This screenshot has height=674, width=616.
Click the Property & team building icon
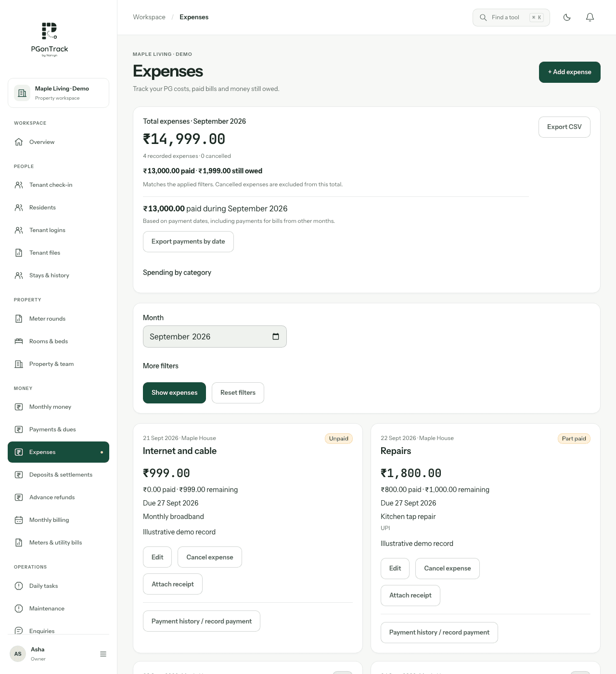tap(19, 364)
